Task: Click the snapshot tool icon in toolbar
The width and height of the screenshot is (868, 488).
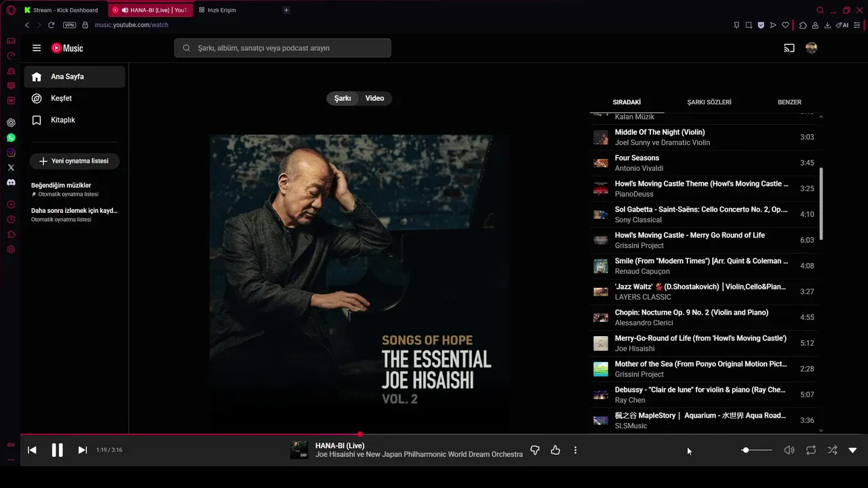Action: (x=749, y=25)
